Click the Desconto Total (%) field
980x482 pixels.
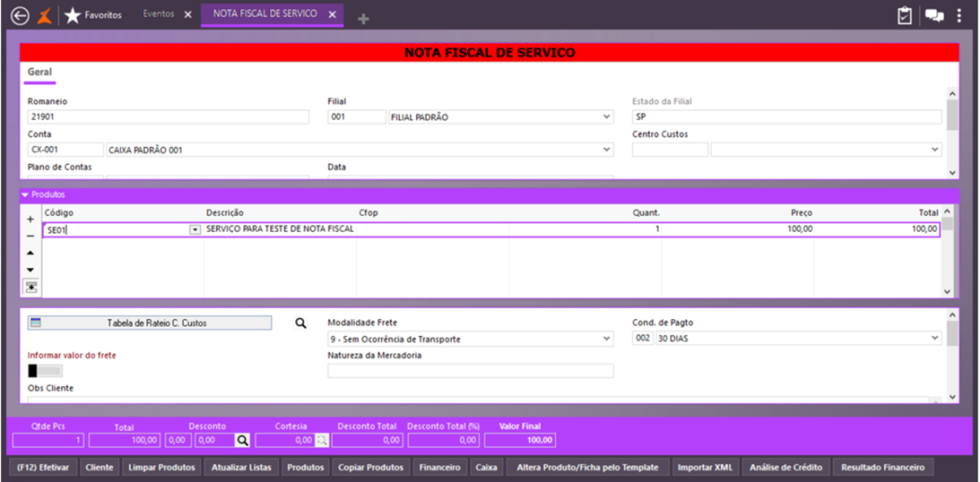pos(444,441)
